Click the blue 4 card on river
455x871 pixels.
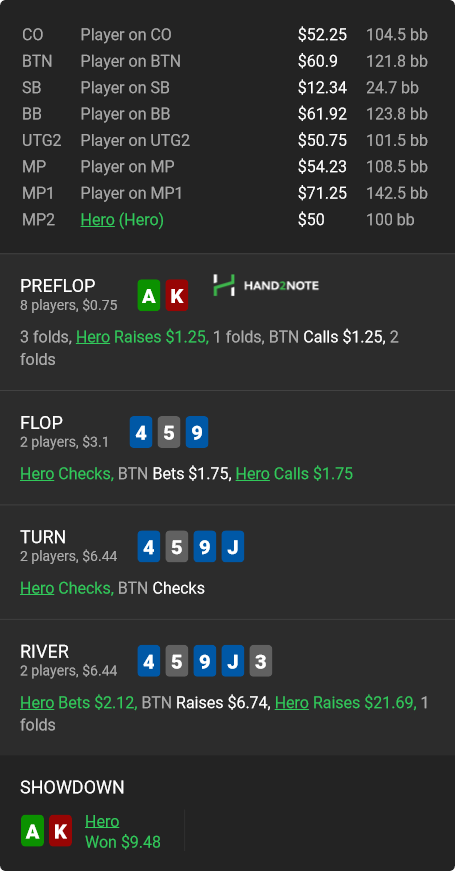point(149,661)
